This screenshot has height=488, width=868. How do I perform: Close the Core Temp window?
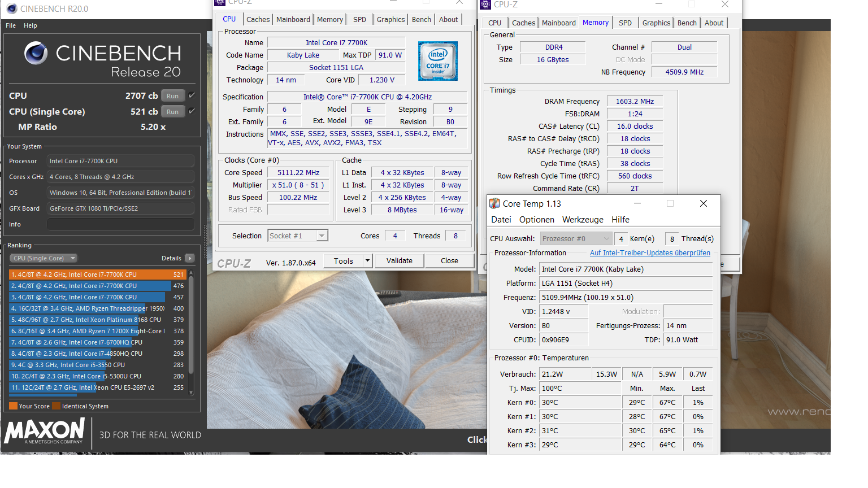tap(704, 203)
